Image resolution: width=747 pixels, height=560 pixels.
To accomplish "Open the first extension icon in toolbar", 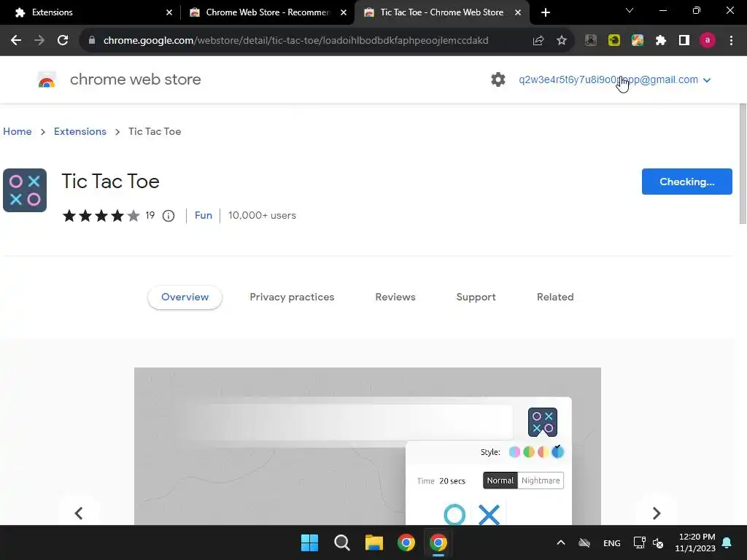I will [x=591, y=41].
